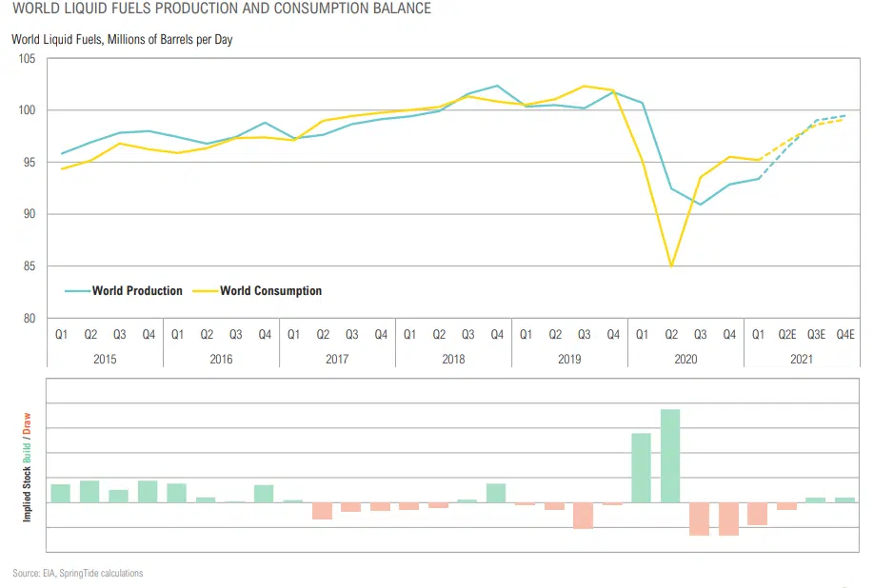Click the consumption line's lowest point near 85
This screenshot has height=588, width=874.
coord(671,266)
